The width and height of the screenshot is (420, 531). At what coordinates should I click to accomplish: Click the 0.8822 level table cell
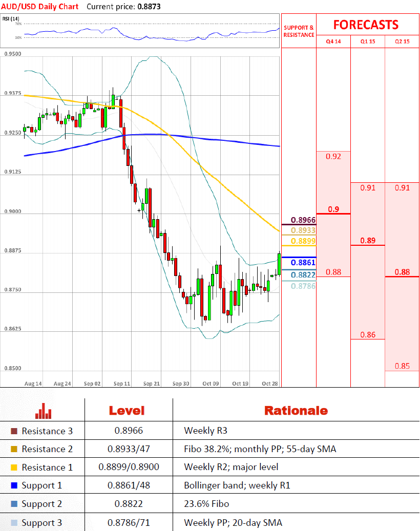point(129,504)
